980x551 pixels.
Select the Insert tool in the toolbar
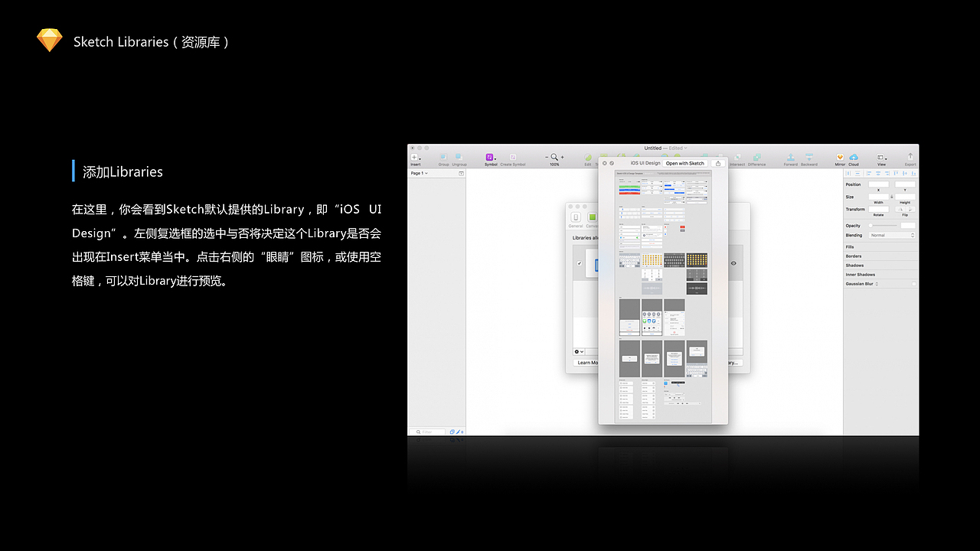click(x=414, y=158)
